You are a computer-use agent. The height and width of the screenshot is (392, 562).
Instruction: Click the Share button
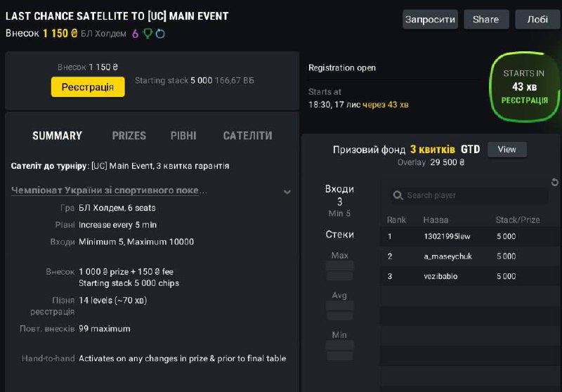point(485,19)
